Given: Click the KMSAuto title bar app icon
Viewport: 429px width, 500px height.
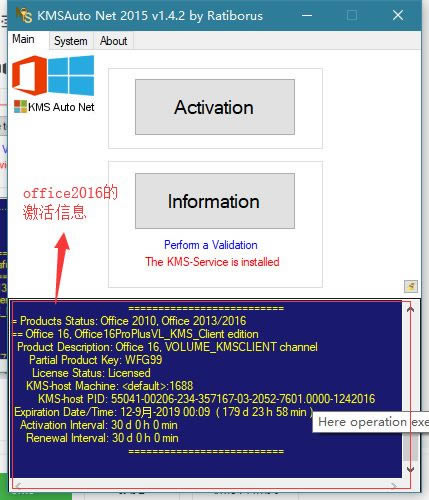Looking at the screenshot, I should [24, 15].
